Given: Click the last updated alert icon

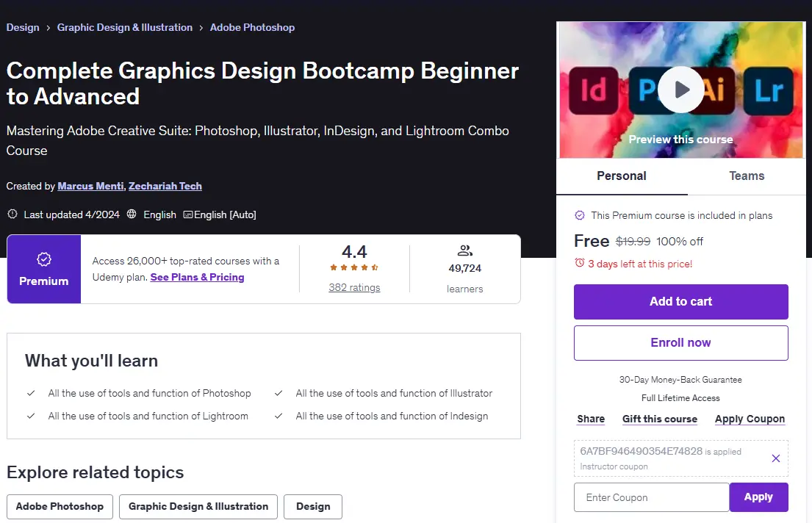Looking at the screenshot, I should coord(12,214).
